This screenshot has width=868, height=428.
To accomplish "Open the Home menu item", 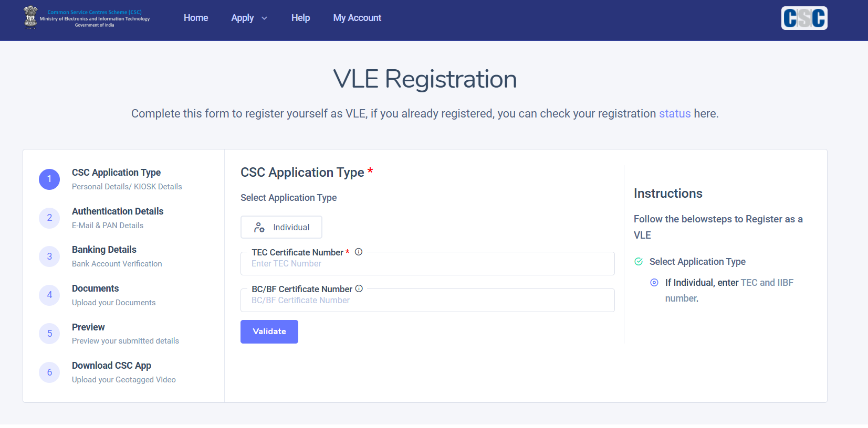I will pyautogui.click(x=196, y=18).
